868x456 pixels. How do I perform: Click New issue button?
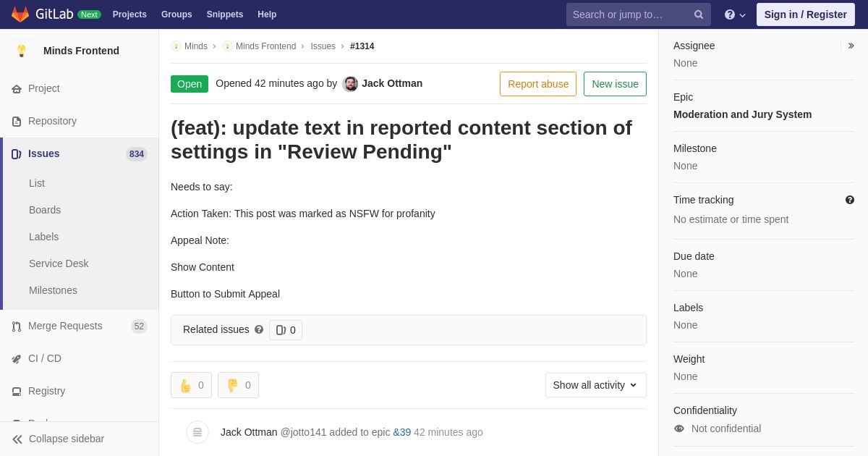pos(616,84)
